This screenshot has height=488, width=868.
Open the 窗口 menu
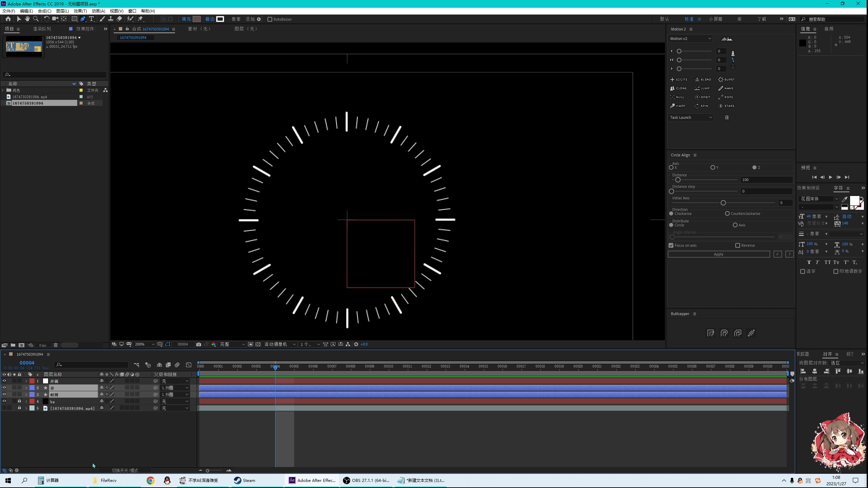[132, 11]
